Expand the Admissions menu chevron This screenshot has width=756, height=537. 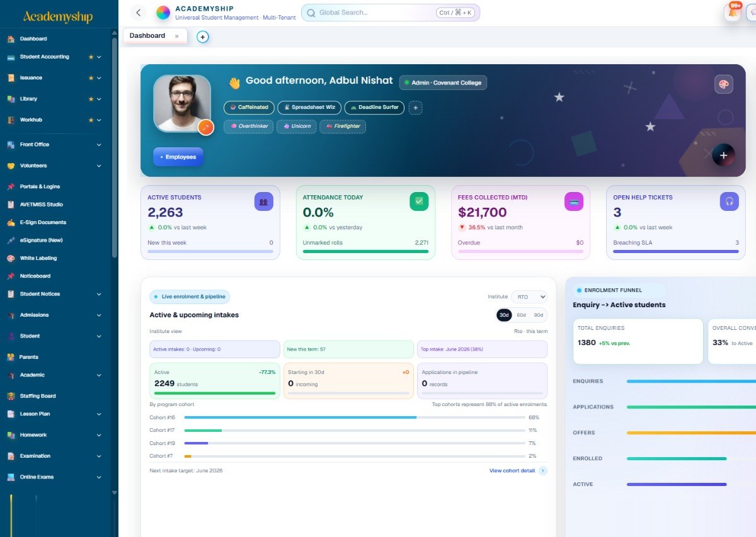[x=99, y=315]
